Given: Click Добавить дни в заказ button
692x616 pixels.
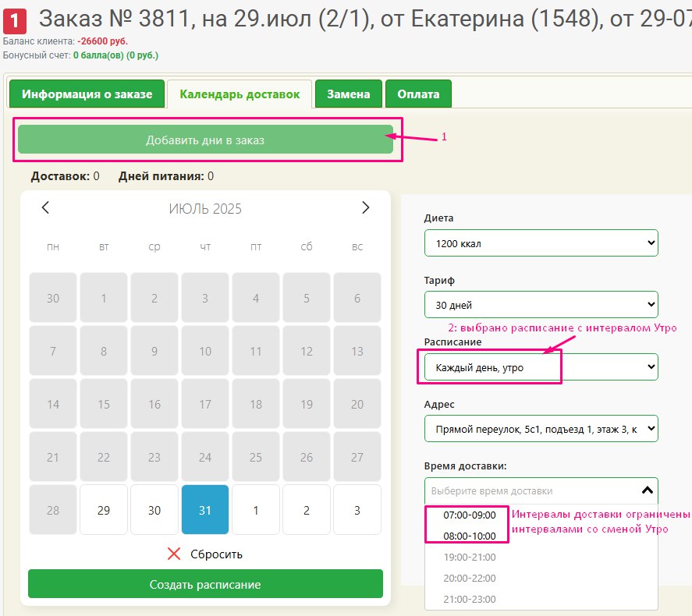Looking at the screenshot, I should coord(205,140).
